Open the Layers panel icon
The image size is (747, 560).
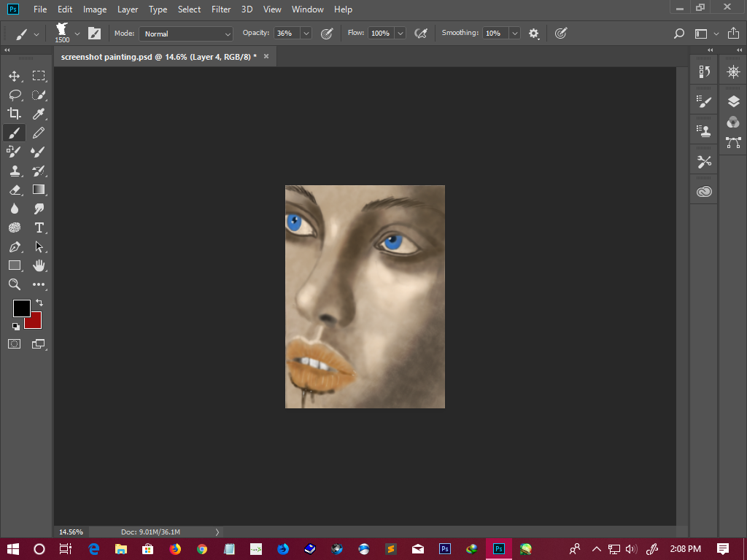click(x=733, y=101)
